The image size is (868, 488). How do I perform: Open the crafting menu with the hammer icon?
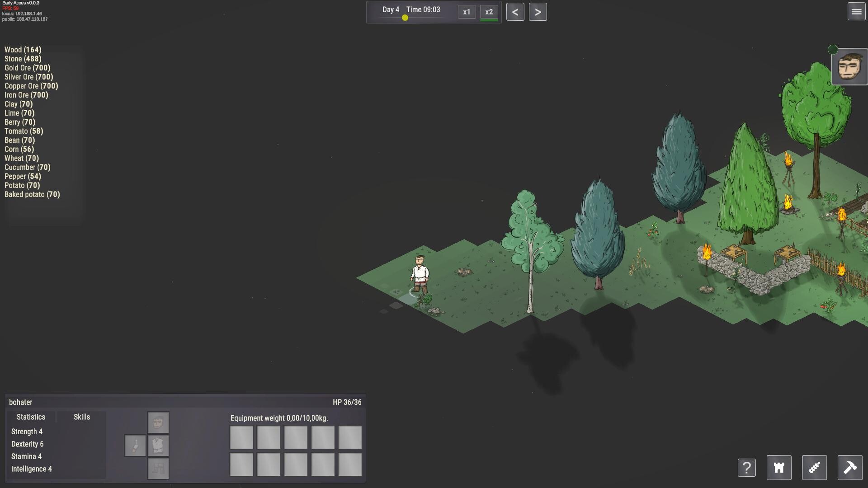click(x=849, y=468)
